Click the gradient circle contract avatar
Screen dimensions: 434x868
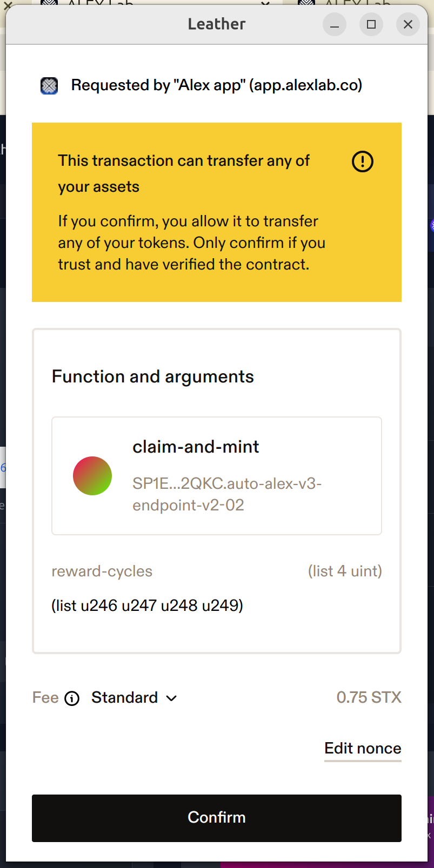(92, 476)
